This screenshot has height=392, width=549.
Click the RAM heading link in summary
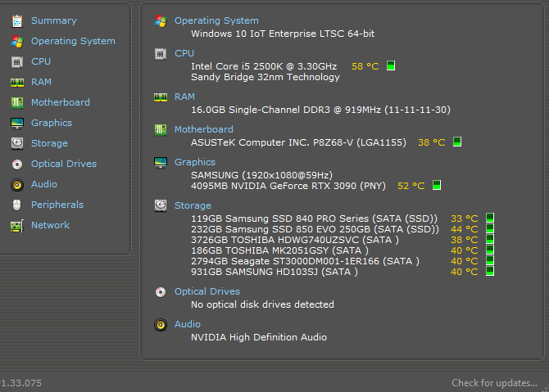tap(184, 97)
